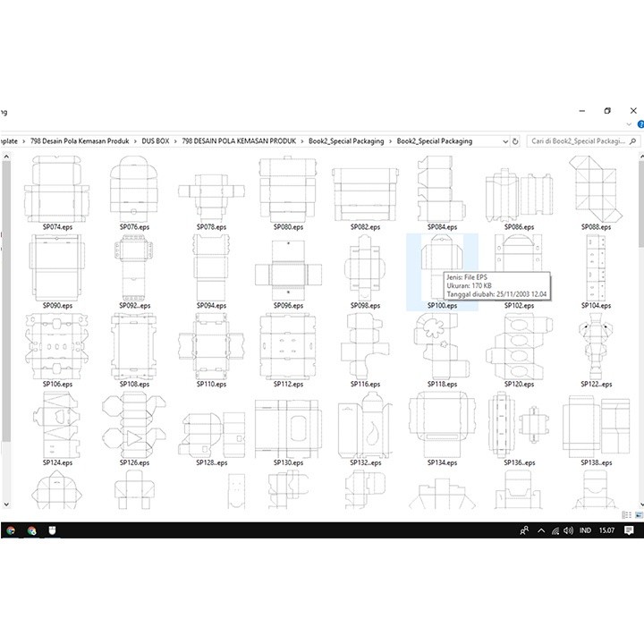Select the SP096.eps file thumbnail
This screenshot has width=644, height=644.
288,270
